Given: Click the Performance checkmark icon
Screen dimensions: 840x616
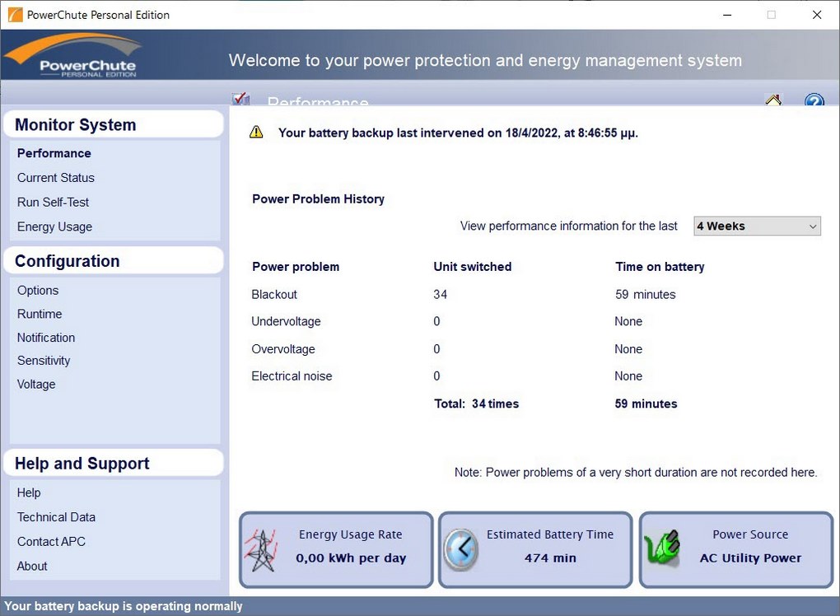Looking at the screenshot, I should (x=241, y=99).
